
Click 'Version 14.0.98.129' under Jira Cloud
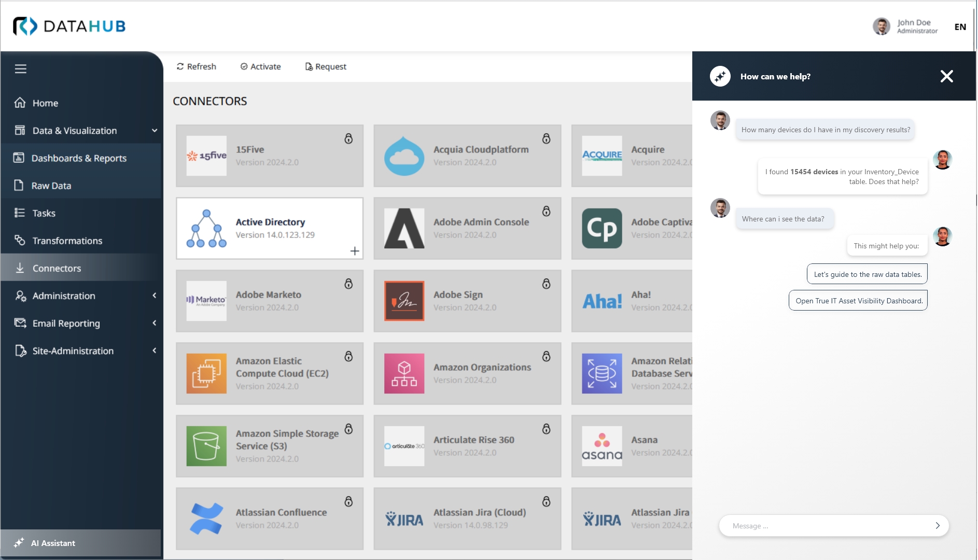[x=470, y=525]
